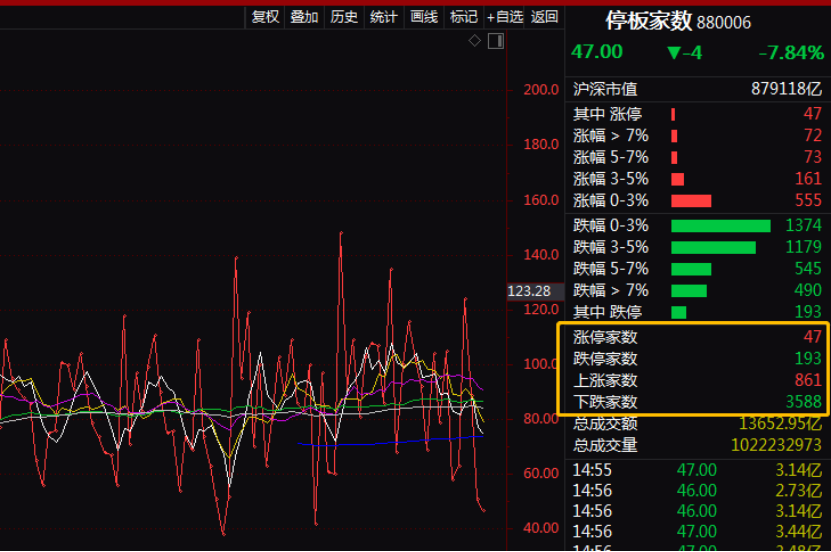
Task: Add to watchlist with +自选
Action: [x=505, y=16]
